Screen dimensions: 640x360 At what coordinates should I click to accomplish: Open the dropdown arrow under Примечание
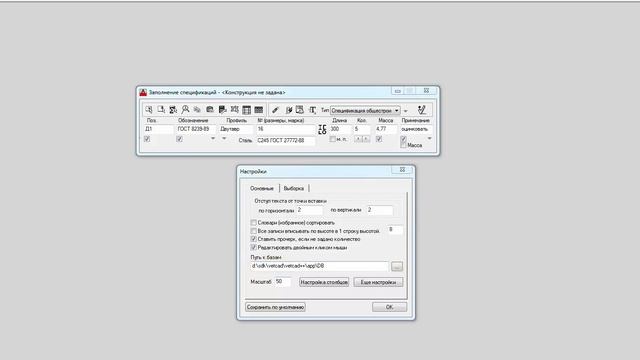[x=429, y=139]
